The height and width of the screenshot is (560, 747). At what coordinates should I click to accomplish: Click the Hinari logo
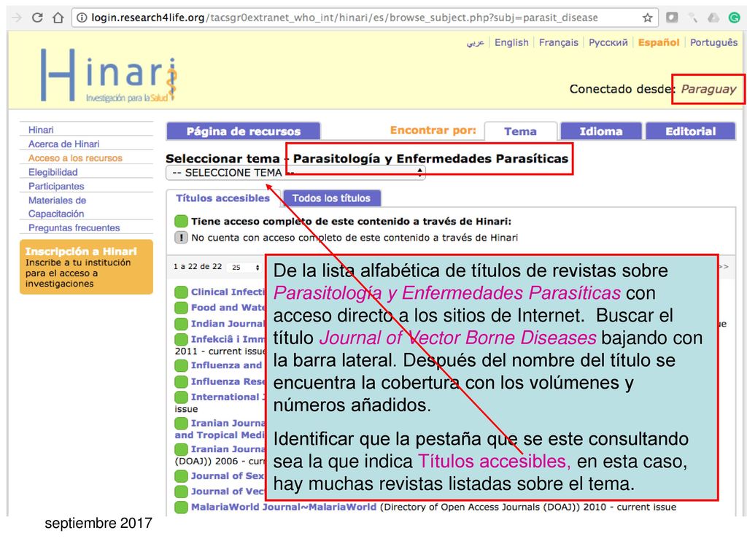coord(109,75)
